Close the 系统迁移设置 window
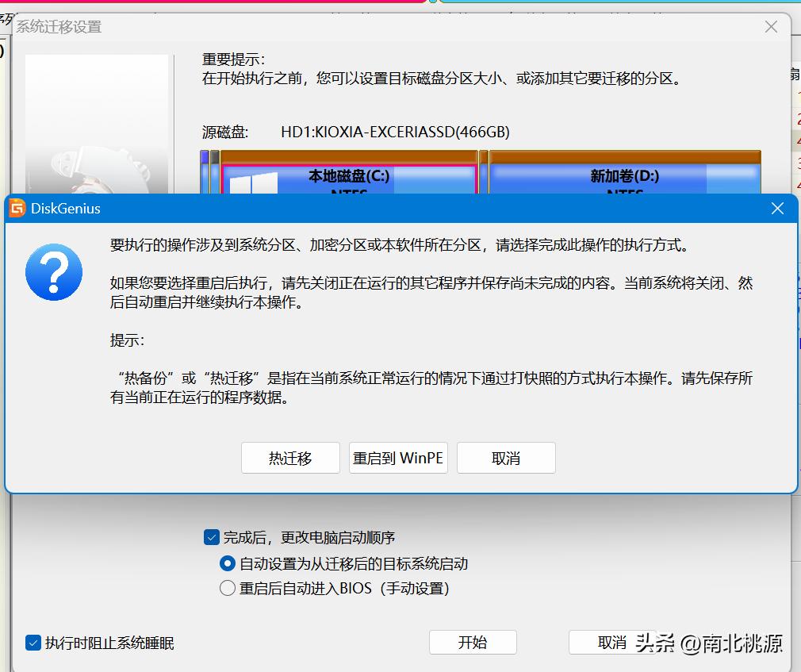Viewport: 801px width, 672px height. click(x=770, y=26)
